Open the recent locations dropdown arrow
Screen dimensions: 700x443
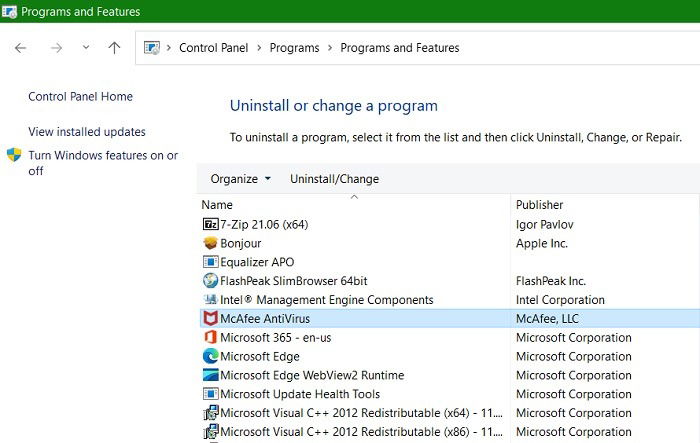pos(86,47)
